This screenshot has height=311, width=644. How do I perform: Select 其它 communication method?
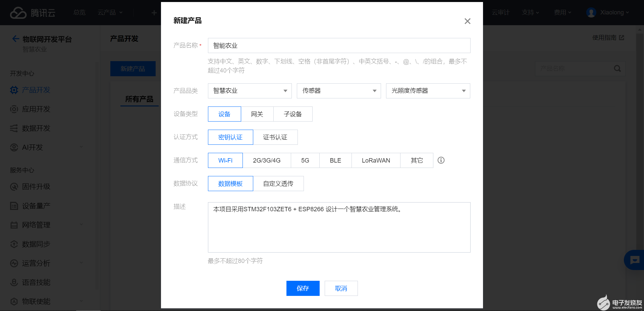[417, 161]
